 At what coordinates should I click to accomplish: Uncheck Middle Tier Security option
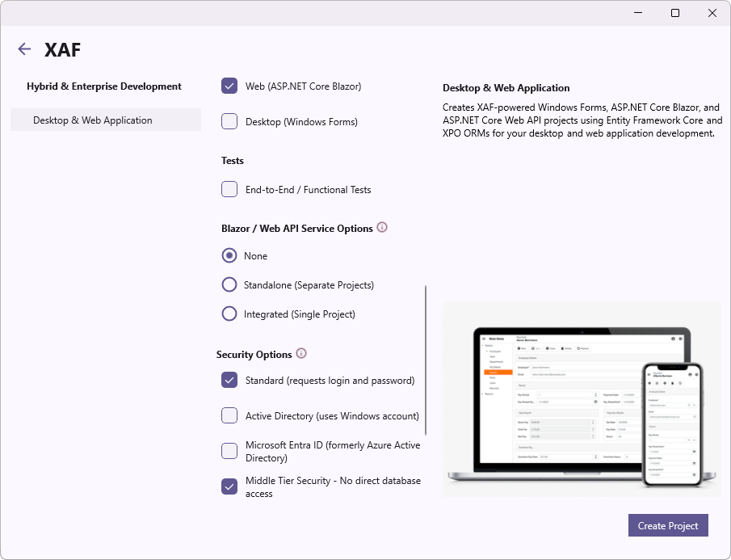pos(229,486)
